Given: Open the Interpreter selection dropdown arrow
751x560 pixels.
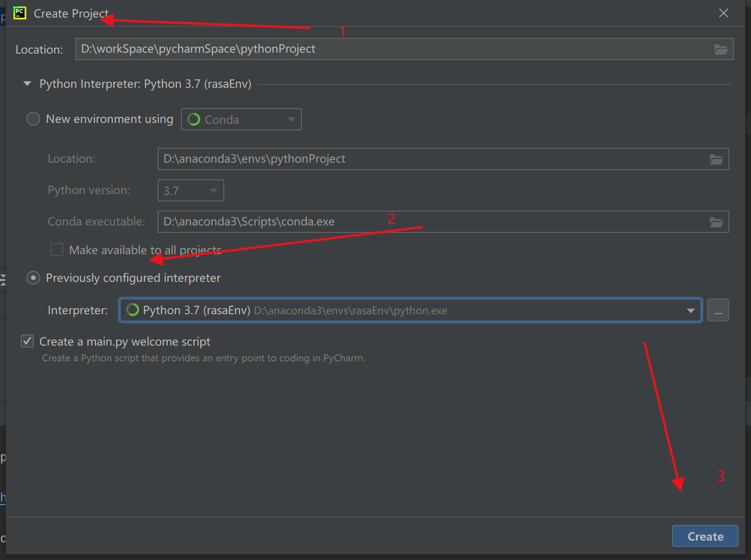Looking at the screenshot, I should (691, 310).
